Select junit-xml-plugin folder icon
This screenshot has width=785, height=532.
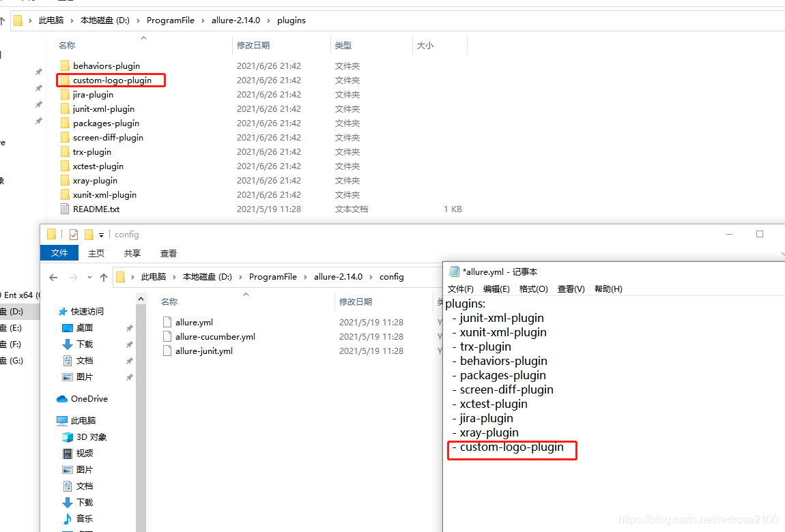click(x=65, y=109)
